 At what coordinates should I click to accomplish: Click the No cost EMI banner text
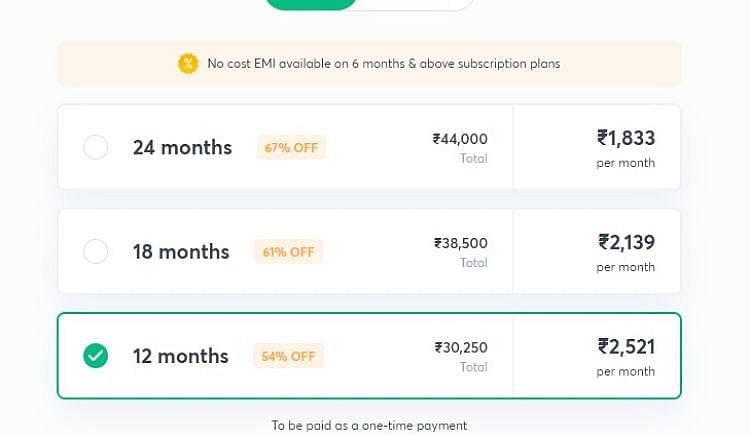(x=384, y=64)
